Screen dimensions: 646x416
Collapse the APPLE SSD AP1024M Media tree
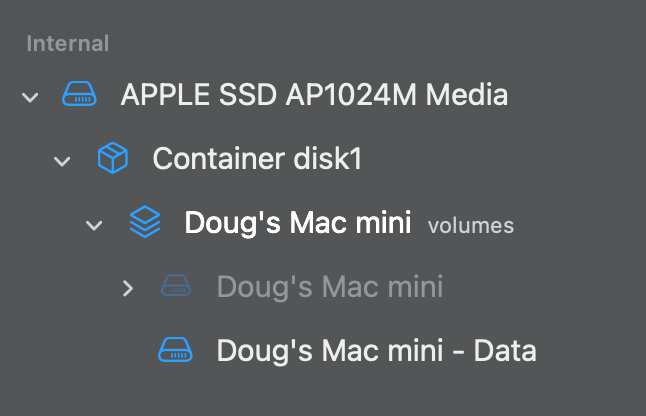(x=30, y=97)
